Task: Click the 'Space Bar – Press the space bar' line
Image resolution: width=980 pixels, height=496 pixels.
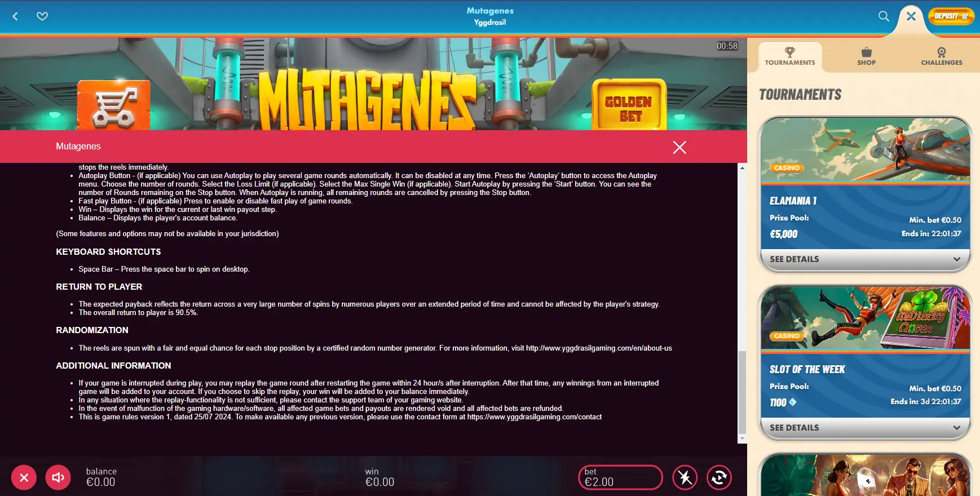Action: tap(164, 269)
